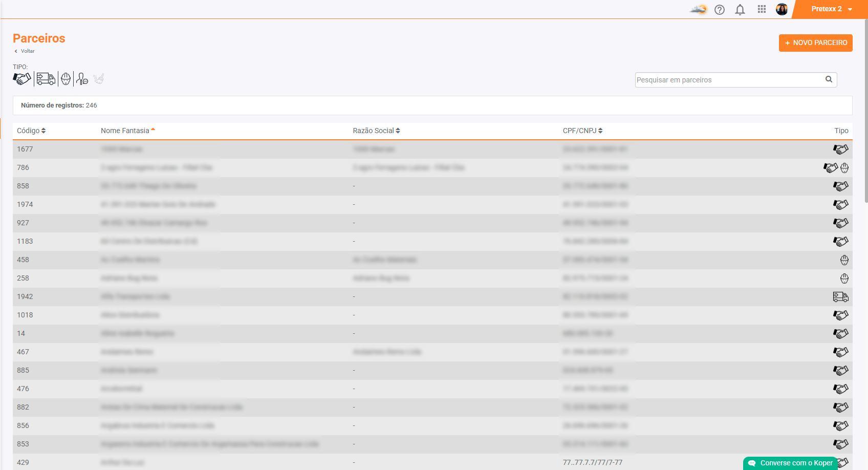Viewport: 868px width, 470px height.
Task: Click handshake type icon in row 885
Action: pyautogui.click(x=840, y=370)
